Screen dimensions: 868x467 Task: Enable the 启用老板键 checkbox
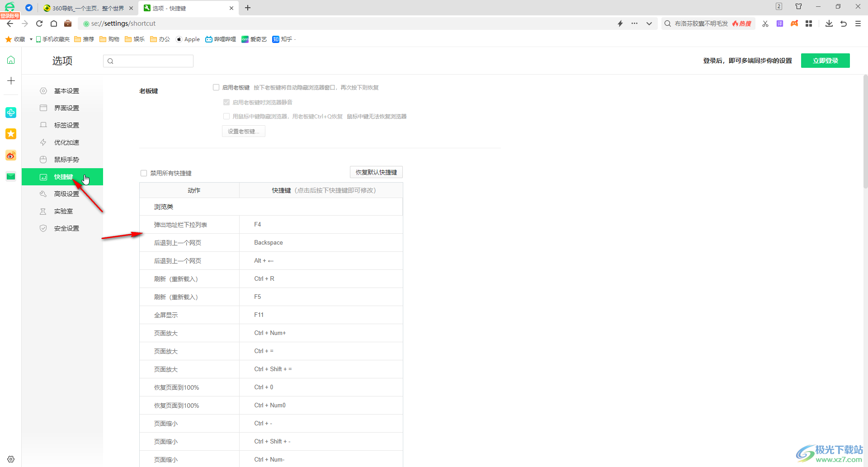216,87
